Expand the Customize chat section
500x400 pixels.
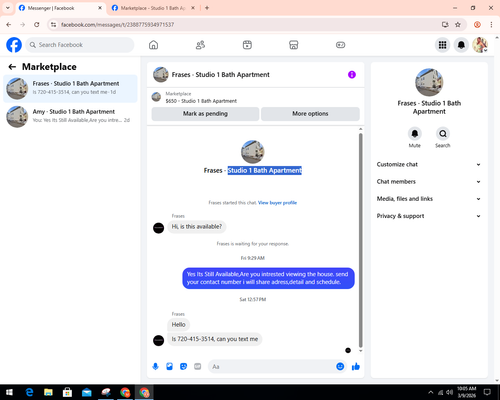coord(429,164)
